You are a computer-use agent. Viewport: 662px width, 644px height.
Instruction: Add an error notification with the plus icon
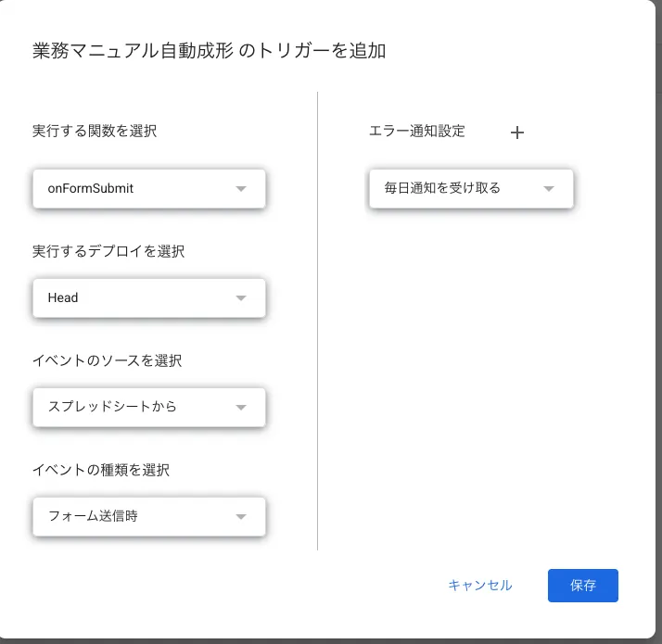(x=516, y=133)
